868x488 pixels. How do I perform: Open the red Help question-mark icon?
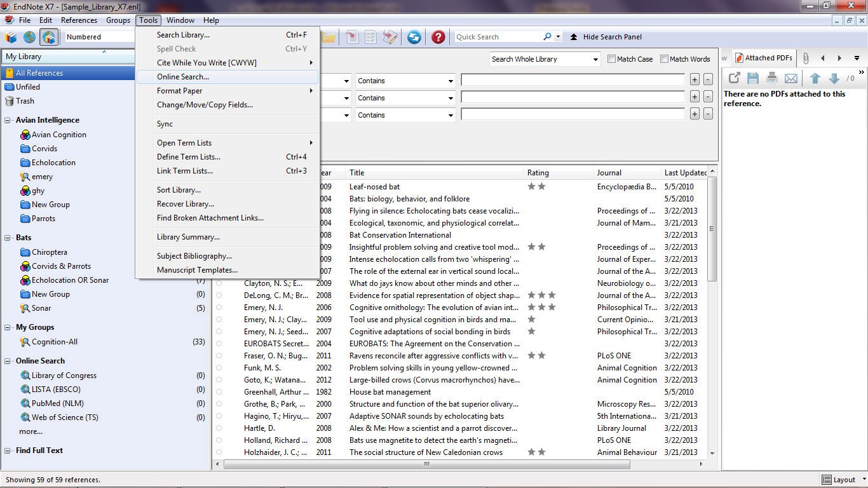point(438,37)
